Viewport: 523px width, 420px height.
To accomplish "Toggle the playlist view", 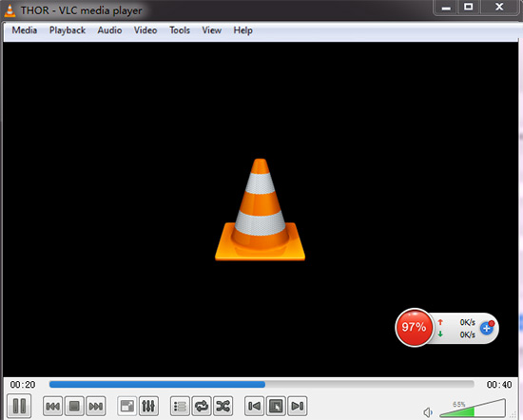I will (180, 406).
